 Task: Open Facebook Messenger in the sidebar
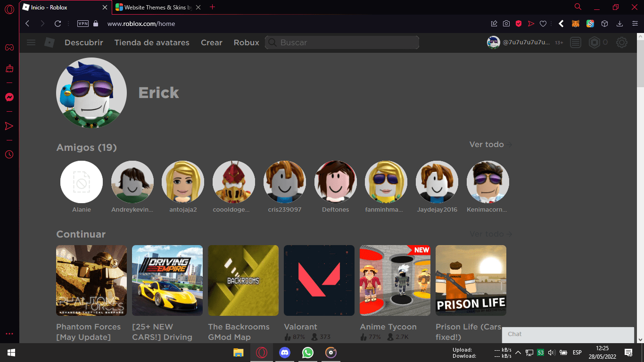tap(9, 97)
